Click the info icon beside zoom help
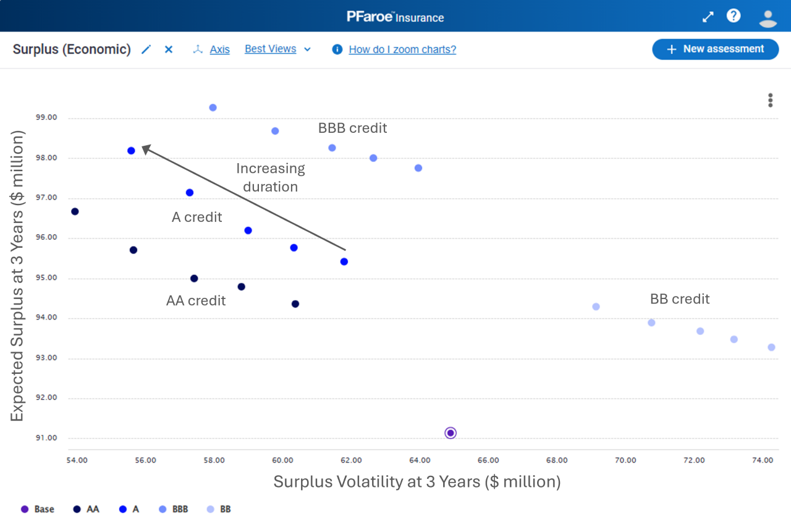791x532 pixels. click(x=337, y=49)
